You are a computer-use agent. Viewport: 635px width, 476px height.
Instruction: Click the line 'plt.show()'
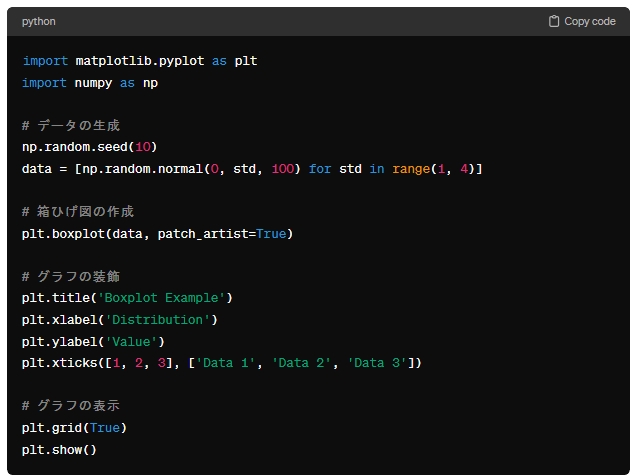pos(59,450)
